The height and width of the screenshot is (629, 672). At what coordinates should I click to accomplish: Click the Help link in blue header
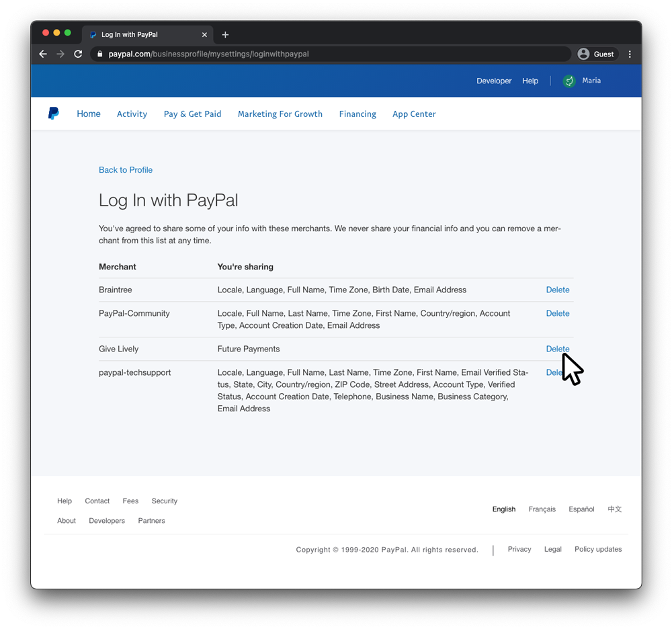530,81
